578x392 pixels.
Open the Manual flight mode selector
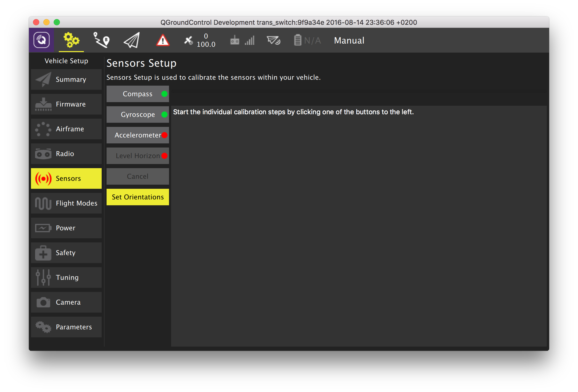349,40
